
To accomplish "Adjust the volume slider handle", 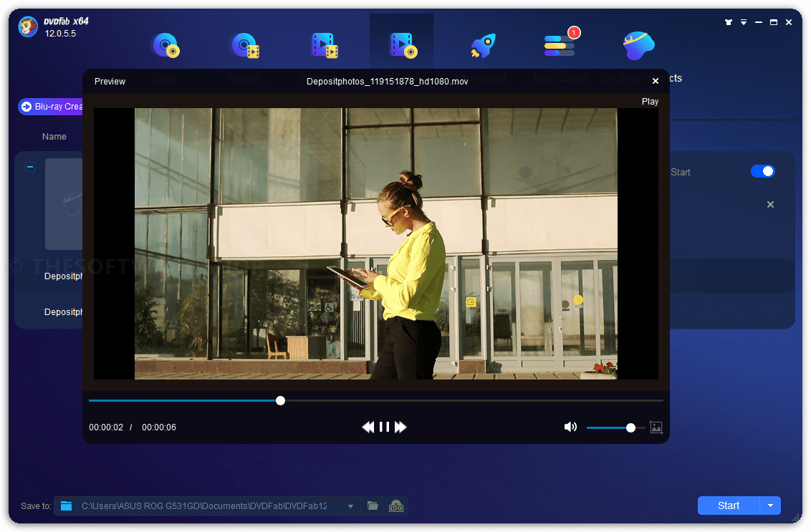I will click(x=630, y=427).
